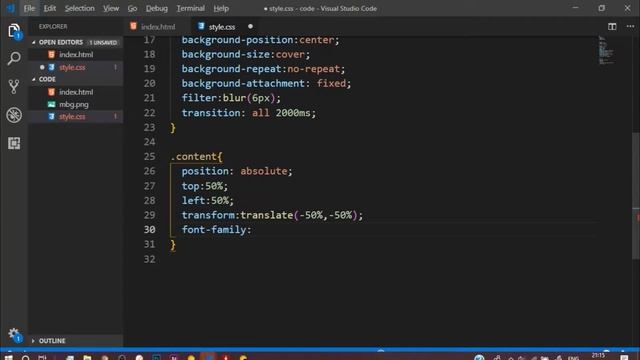Click the closing brace on line 23
This screenshot has width=640, height=360.
[x=173, y=128]
